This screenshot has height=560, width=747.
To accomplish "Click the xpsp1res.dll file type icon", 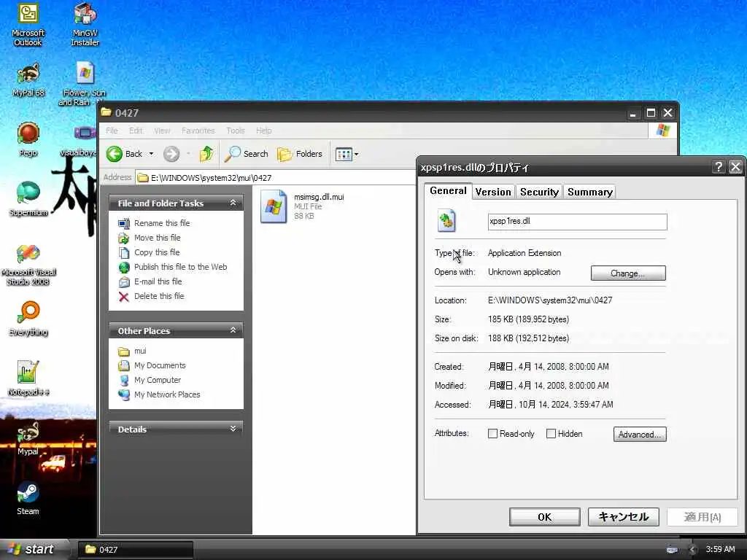I will (x=447, y=221).
